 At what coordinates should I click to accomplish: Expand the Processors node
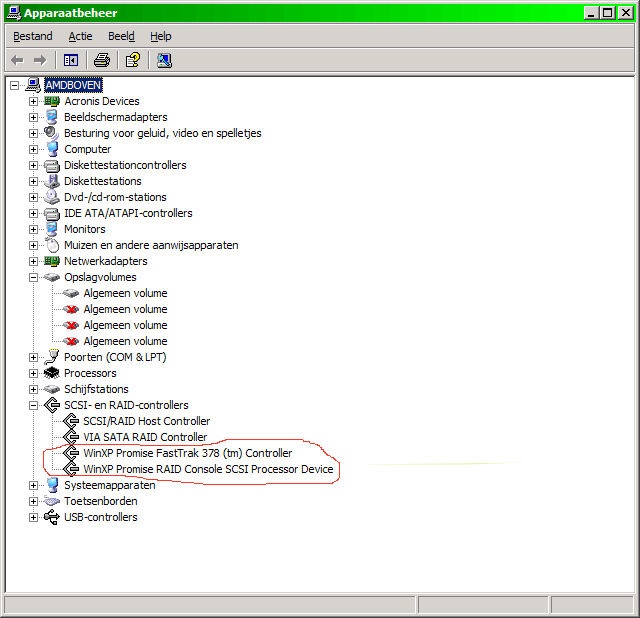pyautogui.click(x=33, y=373)
